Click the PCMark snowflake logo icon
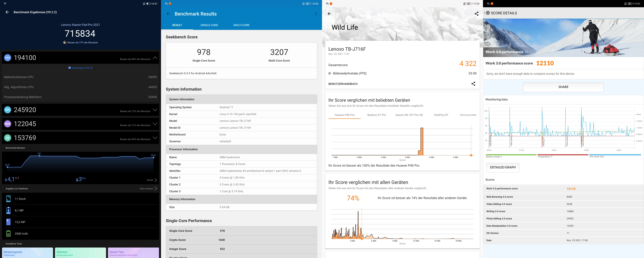Viewport: 644px width, 258px height. pyautogui.click(x=488, y=13)
